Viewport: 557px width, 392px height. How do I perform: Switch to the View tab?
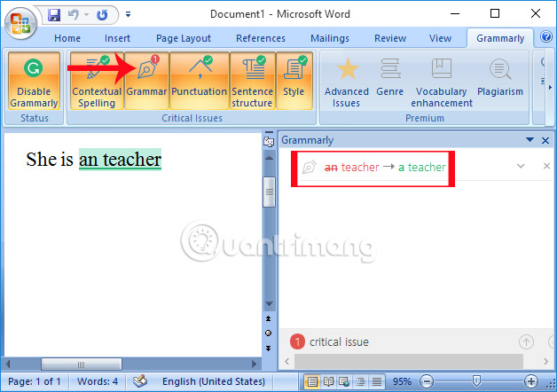click(x=440, y=38)
